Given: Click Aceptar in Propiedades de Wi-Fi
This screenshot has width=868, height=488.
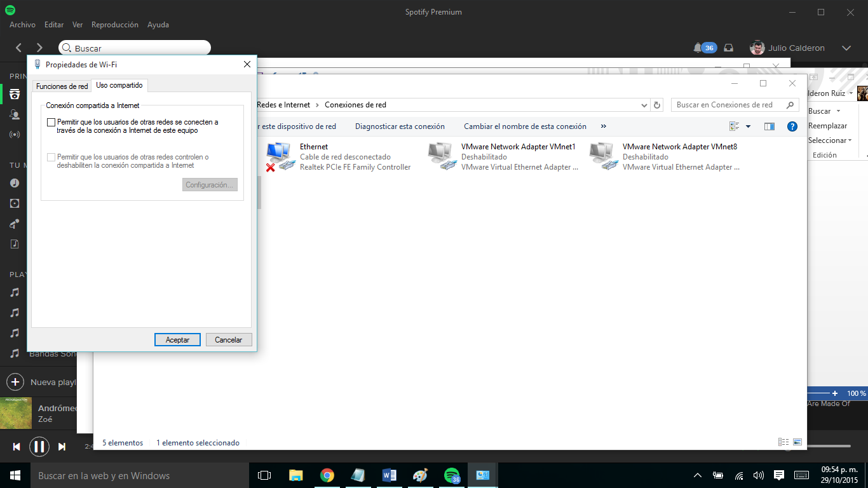Looking at the screenshot, I should 177,340.
